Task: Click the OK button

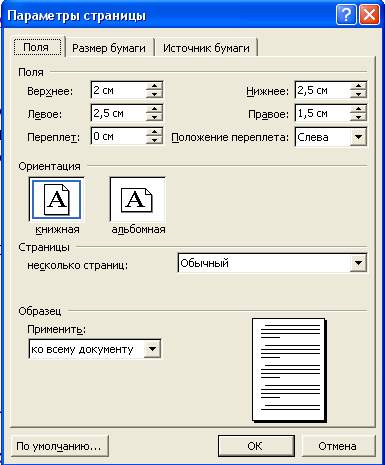Action: 256,446
